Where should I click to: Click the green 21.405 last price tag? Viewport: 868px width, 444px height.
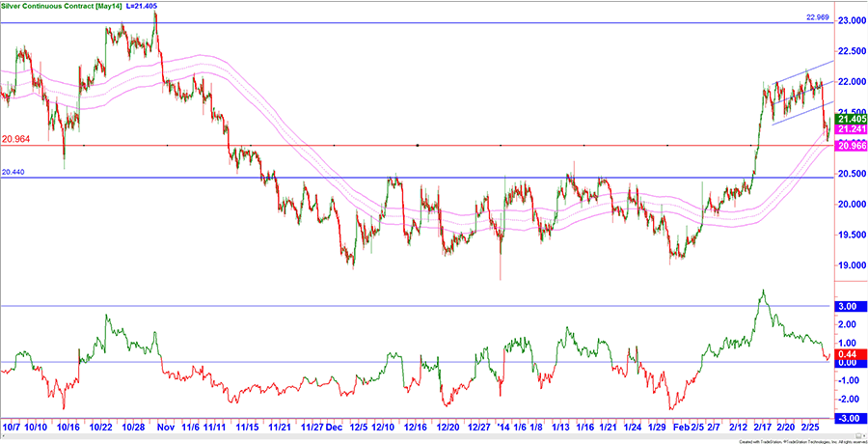click(847, 120)
